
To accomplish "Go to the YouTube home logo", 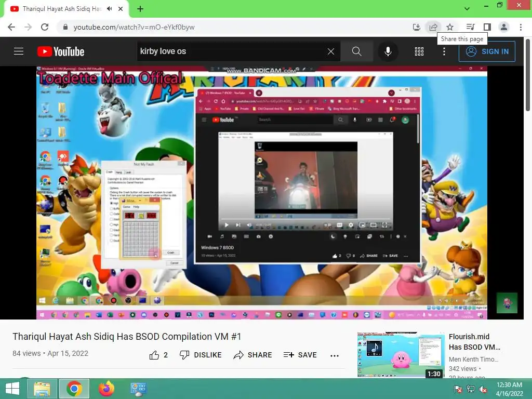I will [x=61, y=51].
